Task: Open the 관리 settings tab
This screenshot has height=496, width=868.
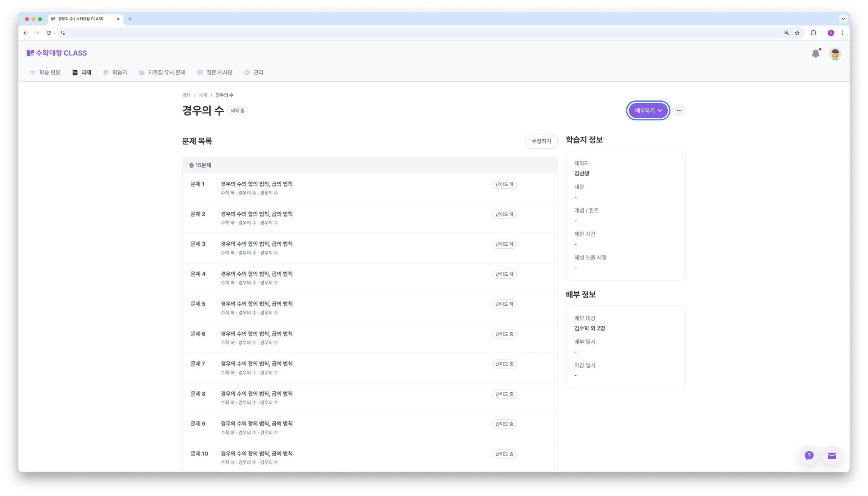Action: [254, 72]
